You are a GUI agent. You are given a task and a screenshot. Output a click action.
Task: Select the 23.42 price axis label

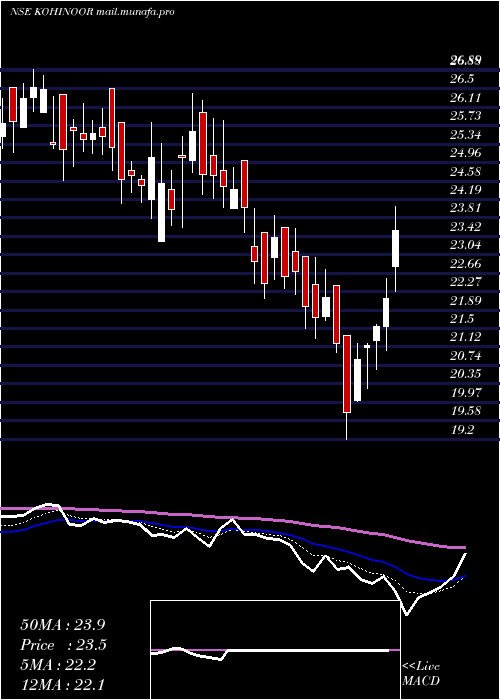(x=465, y=227)
